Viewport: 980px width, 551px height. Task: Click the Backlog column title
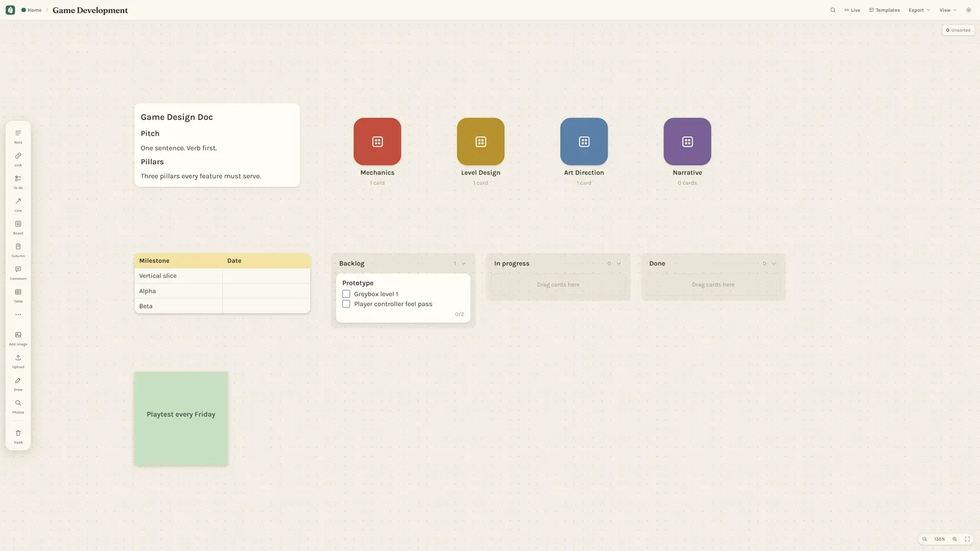(x=352, y=264)
